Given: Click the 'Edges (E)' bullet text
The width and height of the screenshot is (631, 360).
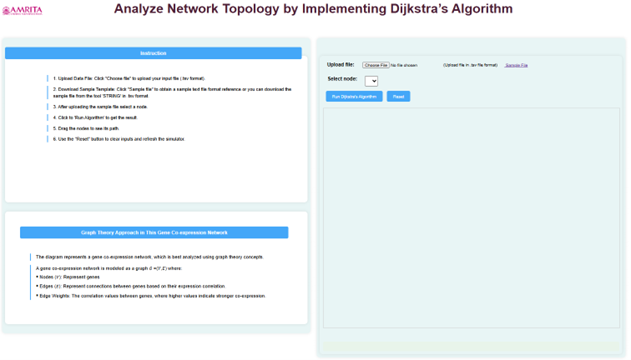Looking at the screenshot, I should point(131,286).
